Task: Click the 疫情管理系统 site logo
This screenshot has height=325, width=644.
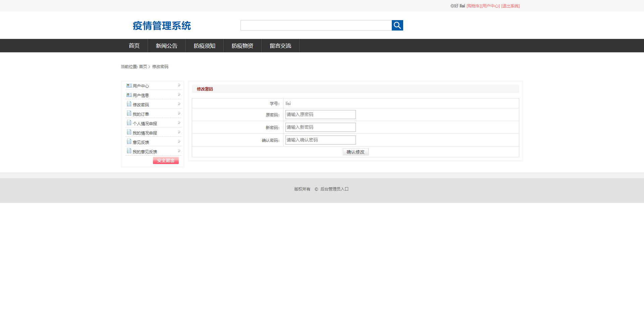Action: coord(162,25)
